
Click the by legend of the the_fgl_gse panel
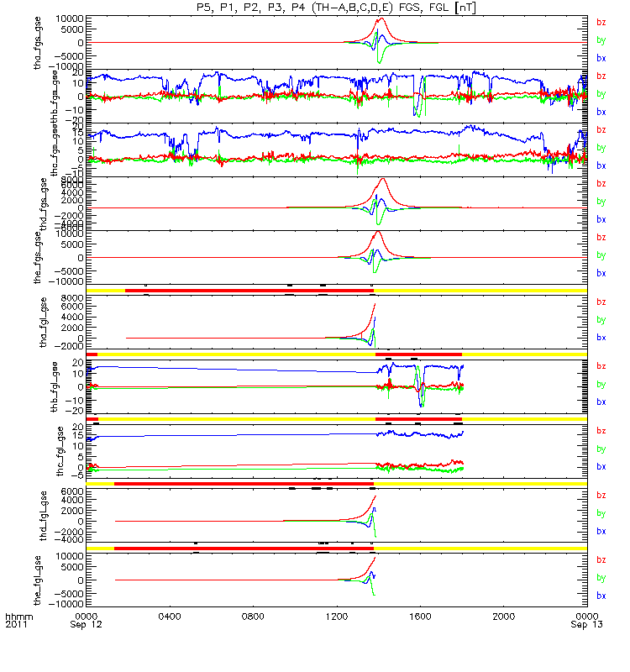[601, 578]
